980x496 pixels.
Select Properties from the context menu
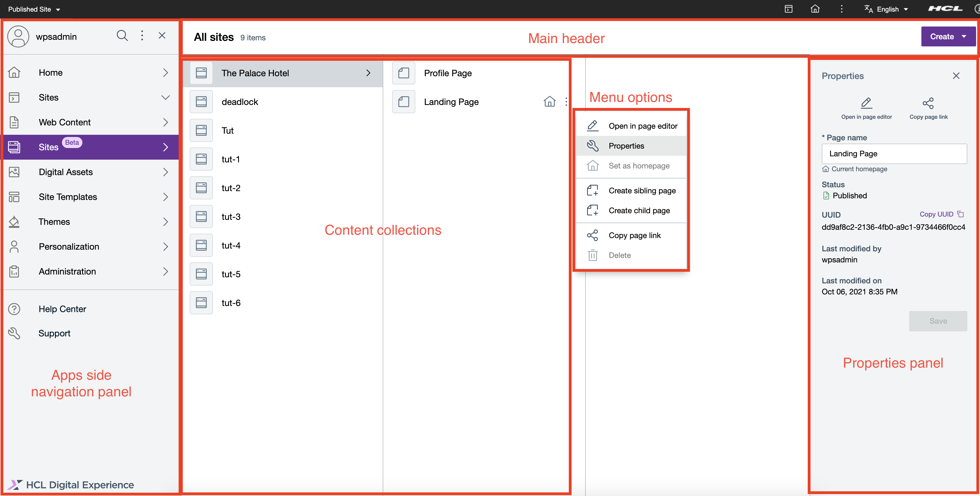tap(627, 146)
